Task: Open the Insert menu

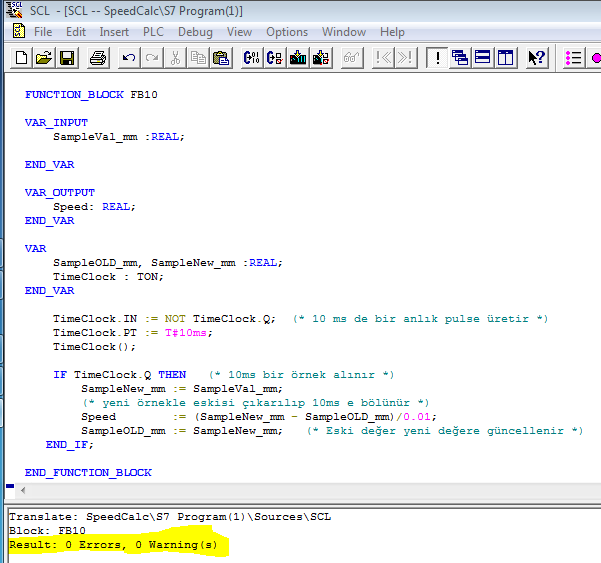Action: click(114, 32)
